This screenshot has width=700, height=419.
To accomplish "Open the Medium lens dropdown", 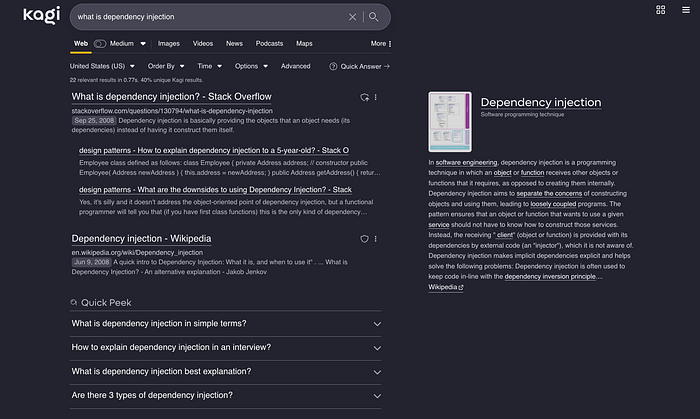I will (x=143, y=44).
